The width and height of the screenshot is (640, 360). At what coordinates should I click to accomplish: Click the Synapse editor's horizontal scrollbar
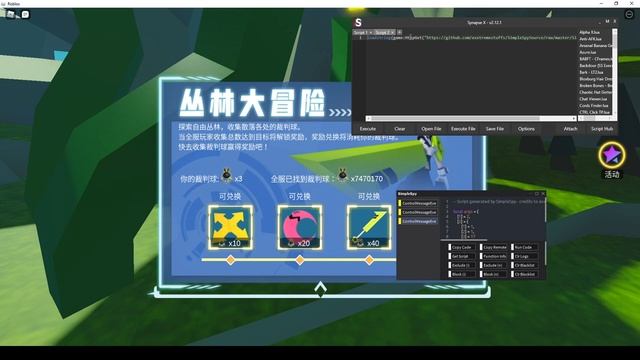(x=471, y=118)
